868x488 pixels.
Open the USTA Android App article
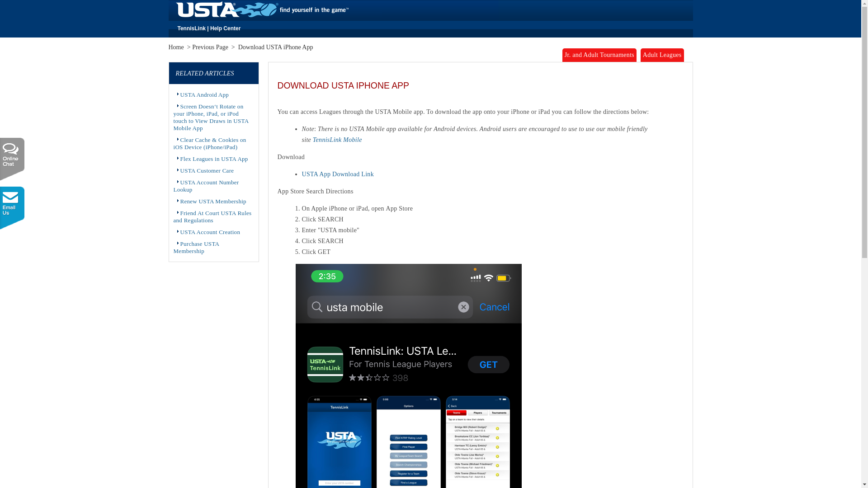point(204,95)
